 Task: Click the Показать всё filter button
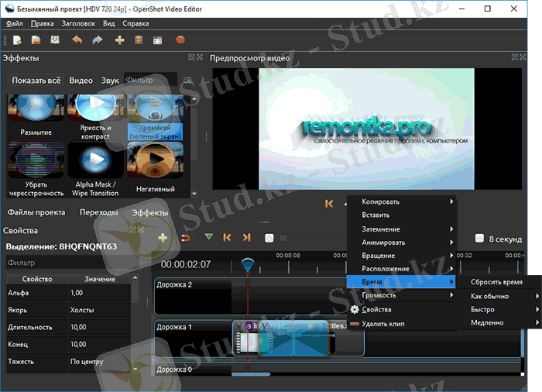[x=36, y=81]
